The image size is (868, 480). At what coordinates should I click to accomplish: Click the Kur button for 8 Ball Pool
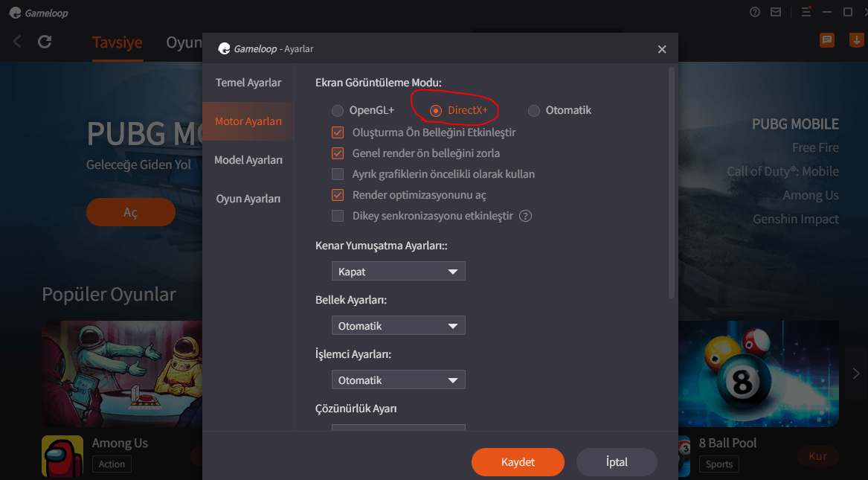click(817, 456)
